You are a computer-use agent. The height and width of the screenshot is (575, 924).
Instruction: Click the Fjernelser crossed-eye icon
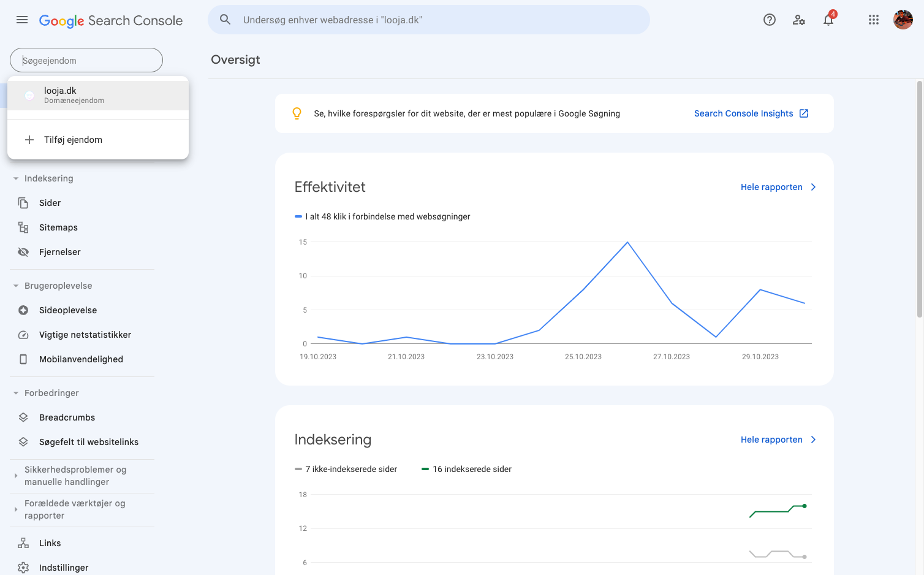click(23, 252)
